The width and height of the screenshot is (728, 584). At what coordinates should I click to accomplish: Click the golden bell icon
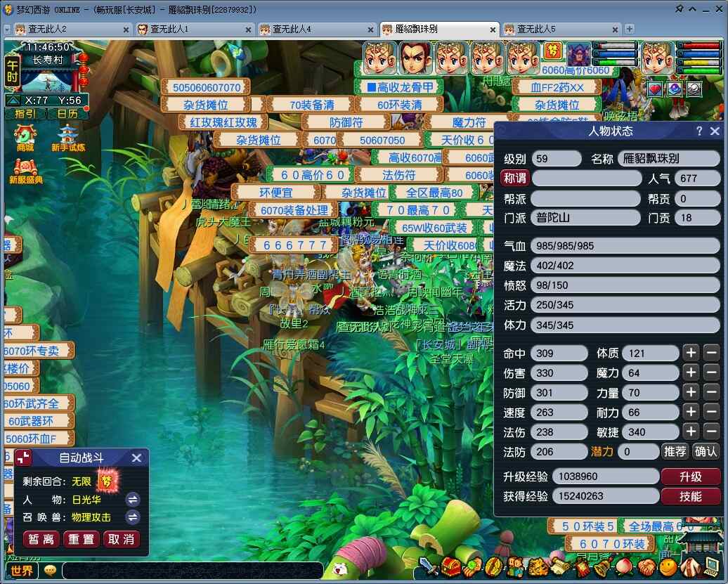click(x=603, y=566)
